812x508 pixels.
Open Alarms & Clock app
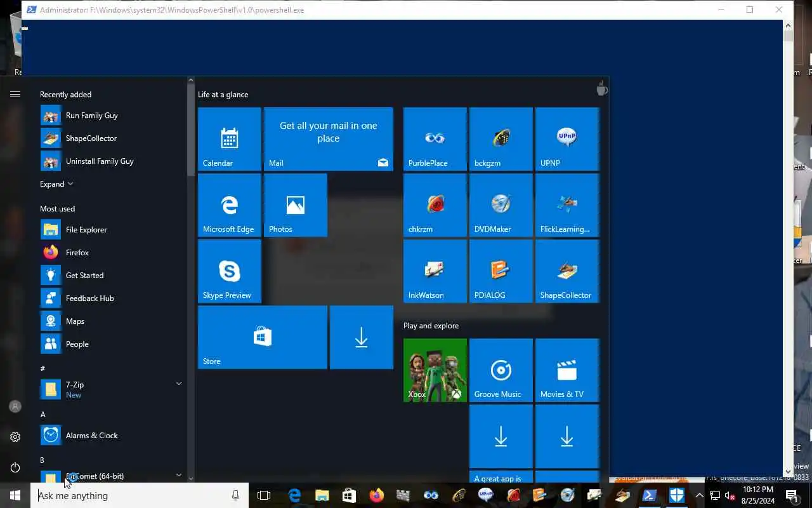tap(111, 436)
